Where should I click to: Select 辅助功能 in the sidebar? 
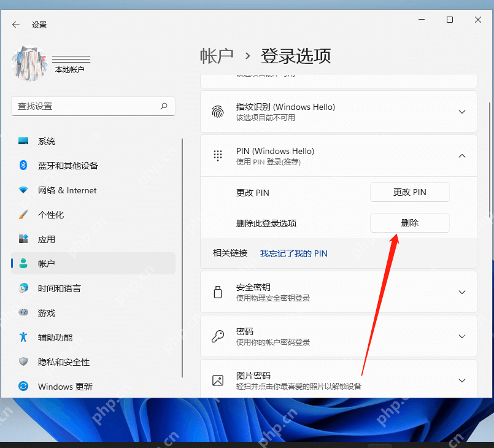tap(93, 338)
